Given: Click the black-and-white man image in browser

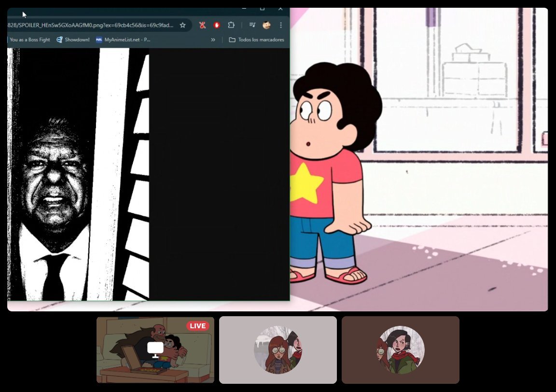Looking at the screenshot, I should [x=78, y=174].
